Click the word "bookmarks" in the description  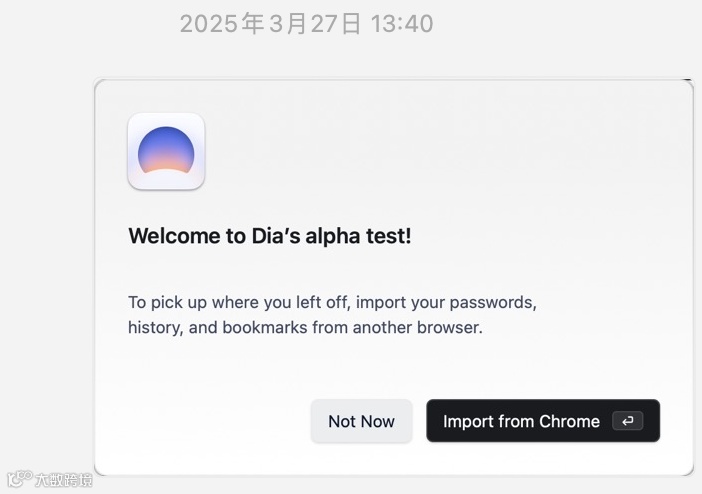(x=265, y=327)
